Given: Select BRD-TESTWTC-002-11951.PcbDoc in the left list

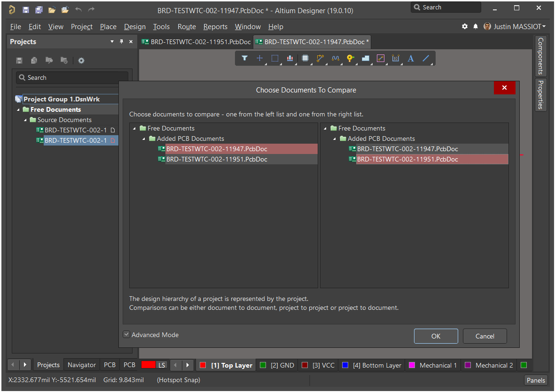Looking at the screenshot, I should click(217, 160).
